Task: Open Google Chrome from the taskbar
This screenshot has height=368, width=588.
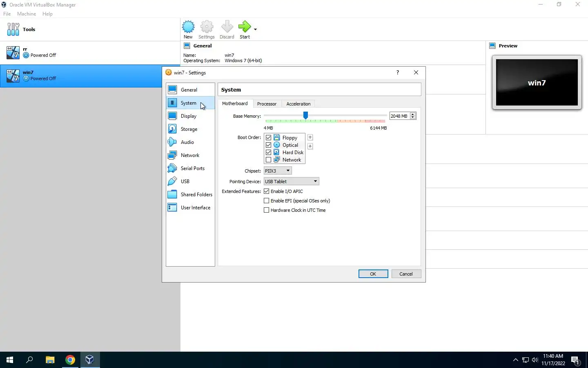Action: (70, 360)
